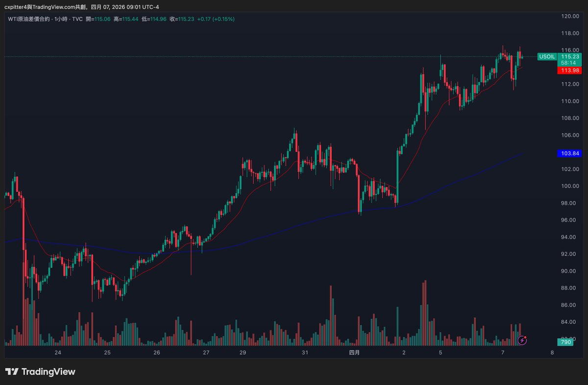Click the green 790 volume label
Screen dimensions: 588x385
[566, 342]
